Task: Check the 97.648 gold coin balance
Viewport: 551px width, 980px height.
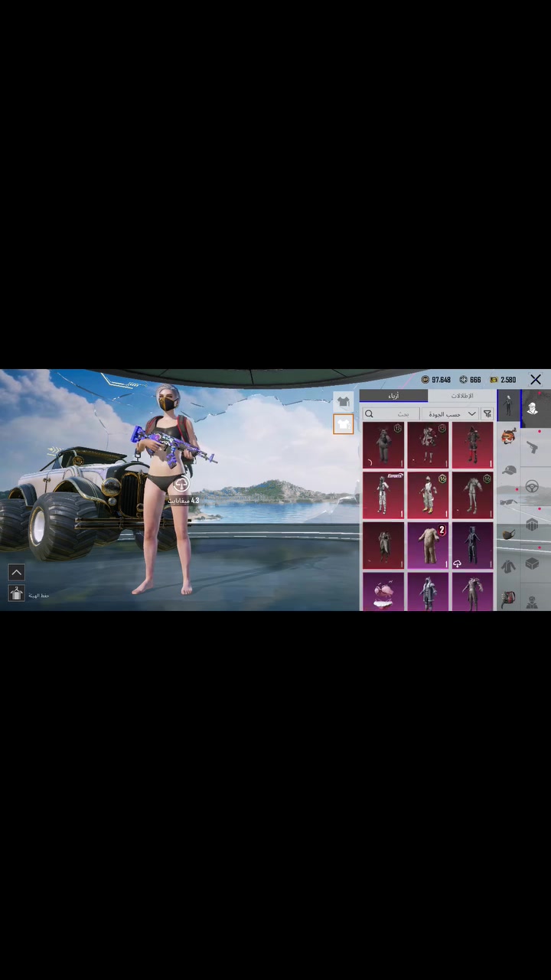Action: coord(436,379)
